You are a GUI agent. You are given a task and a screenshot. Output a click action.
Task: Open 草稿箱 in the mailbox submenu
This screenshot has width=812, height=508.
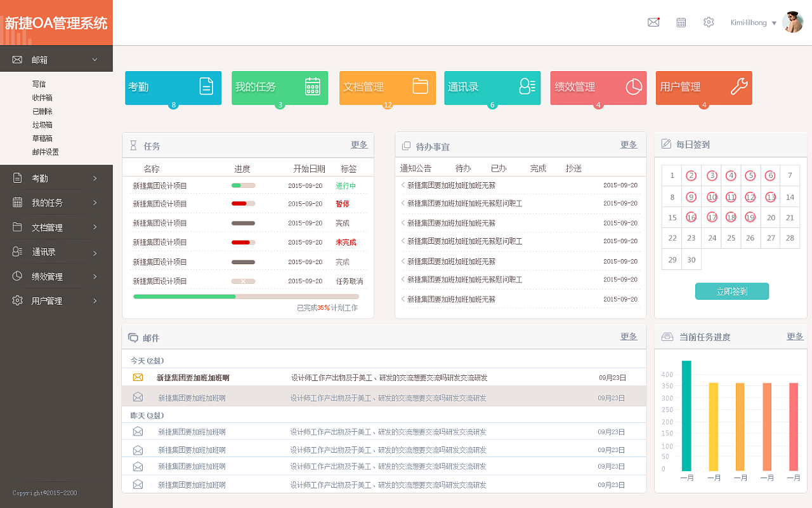click(x=42, y=138)
